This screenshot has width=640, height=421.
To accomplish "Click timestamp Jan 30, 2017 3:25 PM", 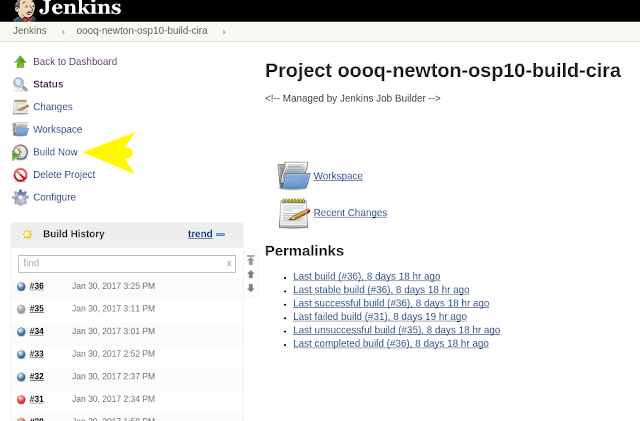I will pyautogui.click(x=113, y=286).
